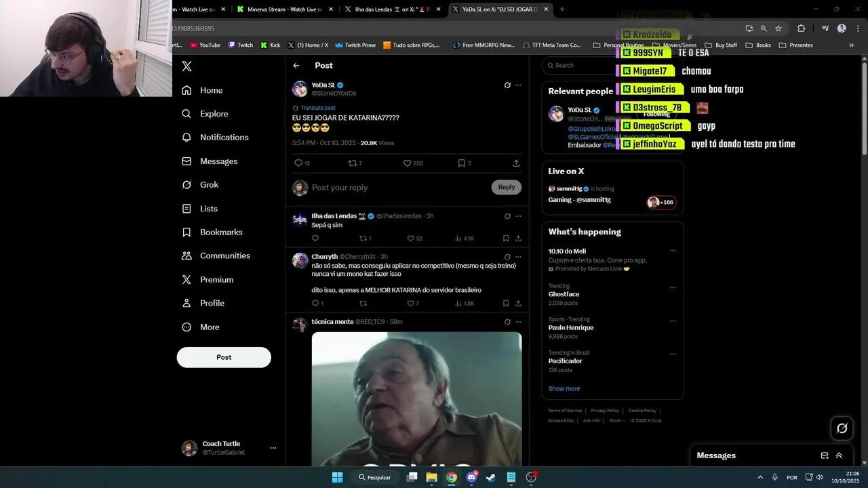Reply to the Ilha das Lendas comment

pos(315,239)
